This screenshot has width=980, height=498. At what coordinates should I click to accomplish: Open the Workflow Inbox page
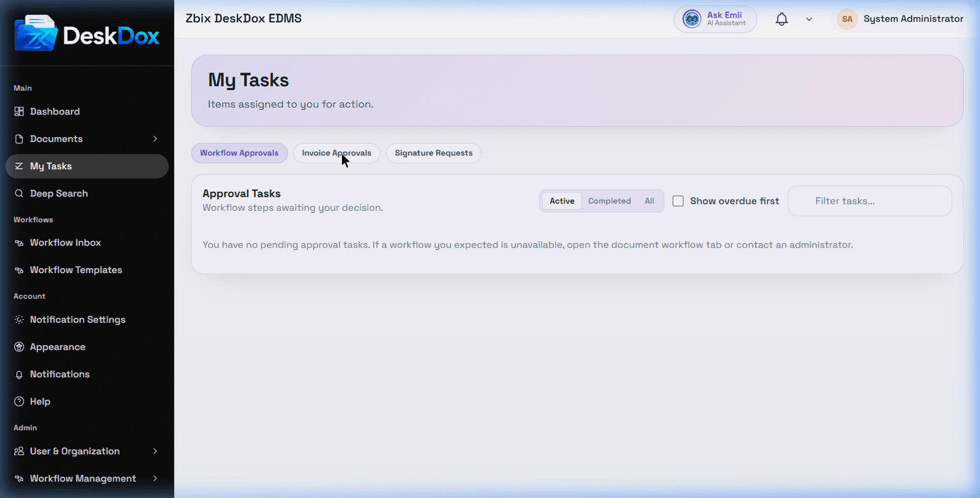(x=87, y=243)
